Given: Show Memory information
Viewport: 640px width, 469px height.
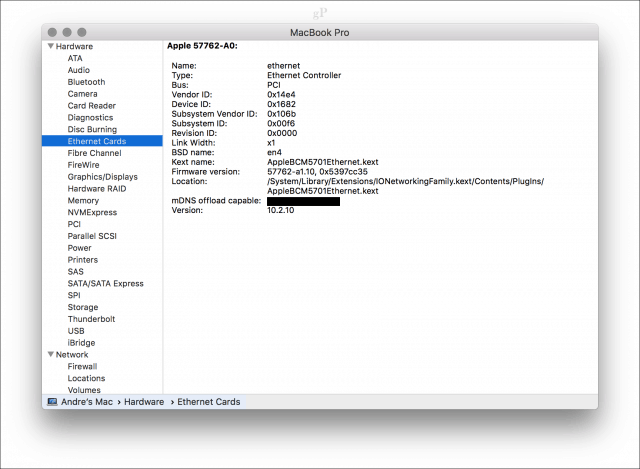Looking at the screenshot, I should pyautogui.click(x=83, y=200).
